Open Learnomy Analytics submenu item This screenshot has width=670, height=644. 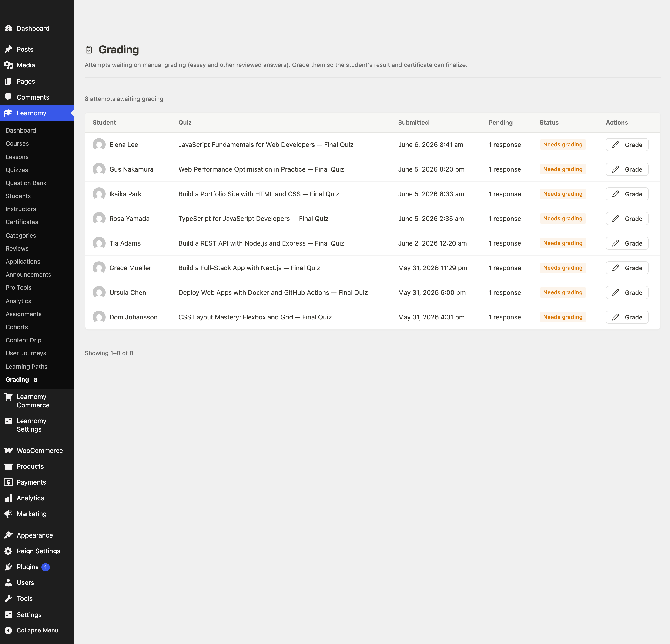pos(18,301)
